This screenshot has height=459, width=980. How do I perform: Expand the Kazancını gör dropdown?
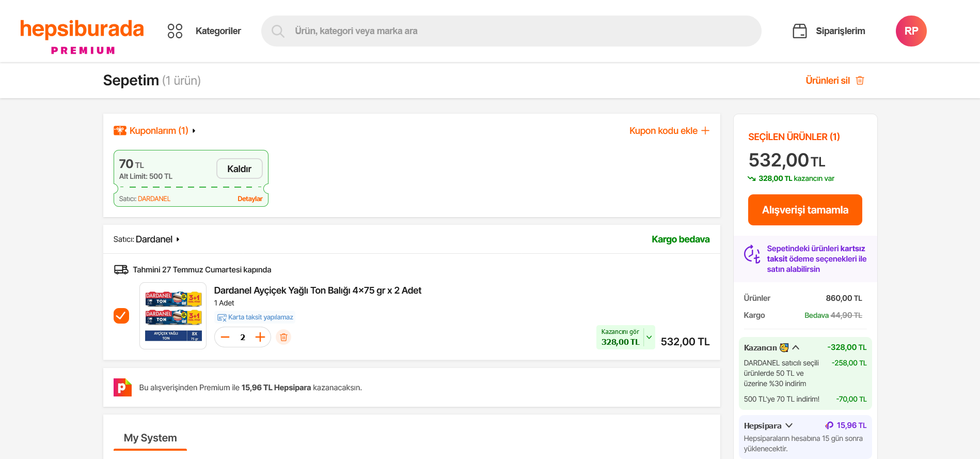coord(649,337)
